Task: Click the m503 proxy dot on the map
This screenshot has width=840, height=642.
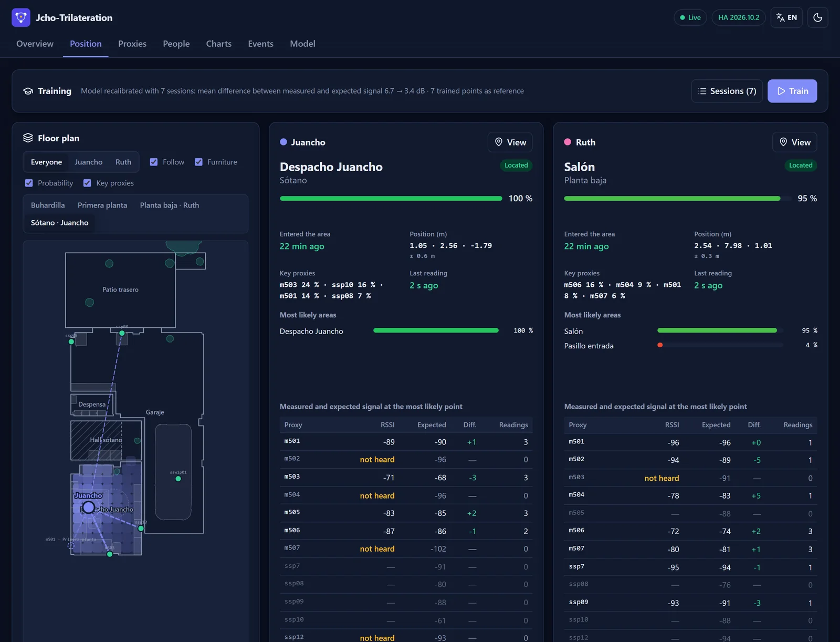Action: click(x=110, y=554)
